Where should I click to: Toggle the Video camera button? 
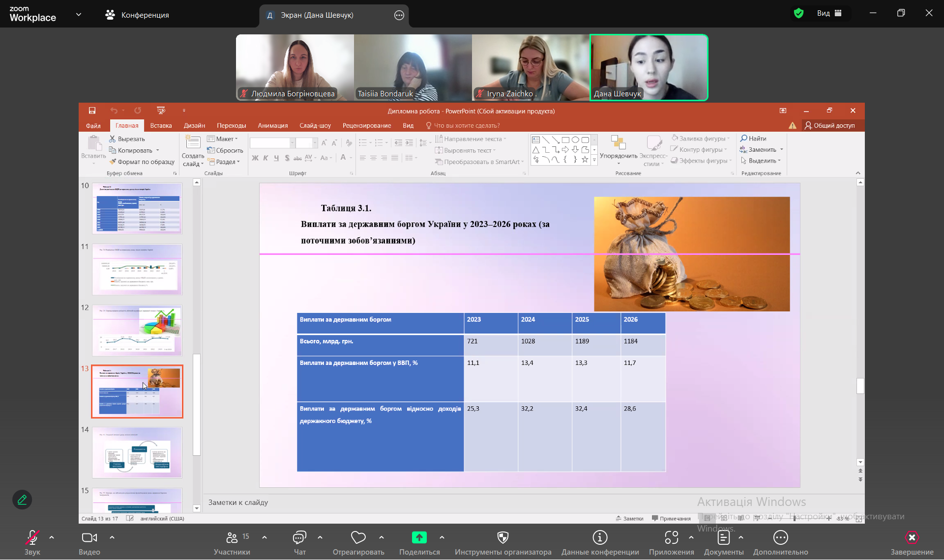89,538
